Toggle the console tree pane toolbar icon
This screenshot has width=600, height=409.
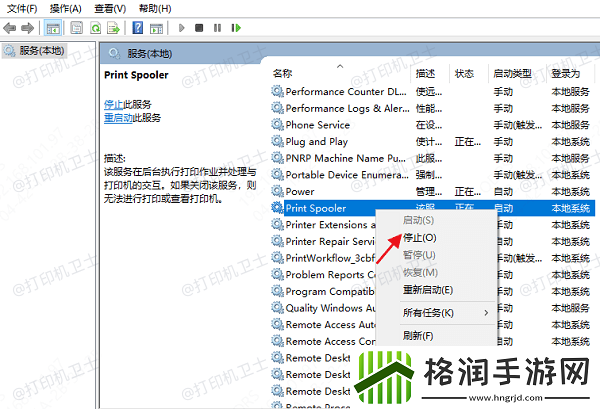point(53,28)
